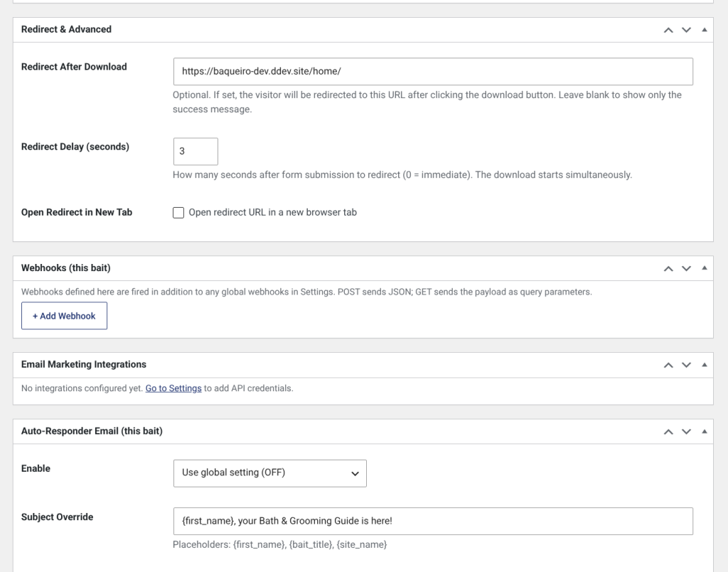Edit the Subject Override field
Screen dimensions: 728x572
coord(433,521)
